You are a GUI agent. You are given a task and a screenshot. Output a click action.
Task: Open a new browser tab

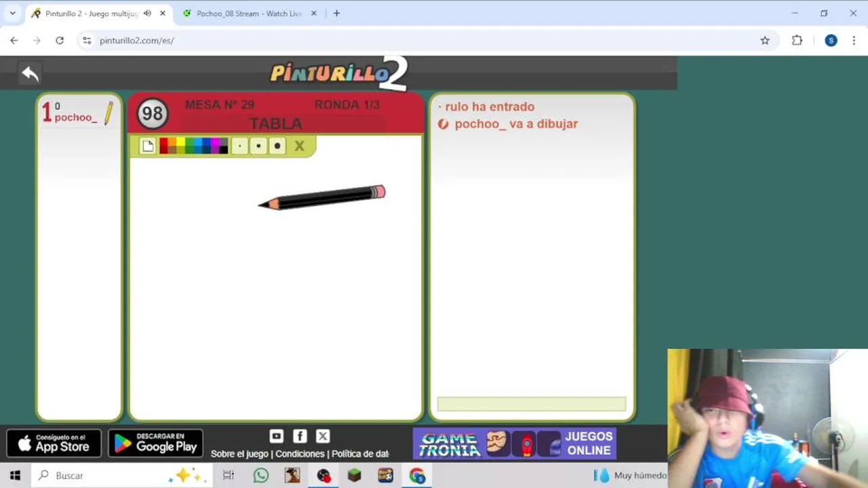(x=336, y=13)
